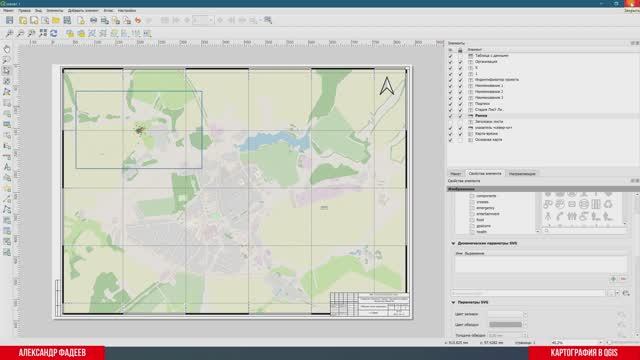Click the zoom slider in the status bar

(x=622, y=343)
